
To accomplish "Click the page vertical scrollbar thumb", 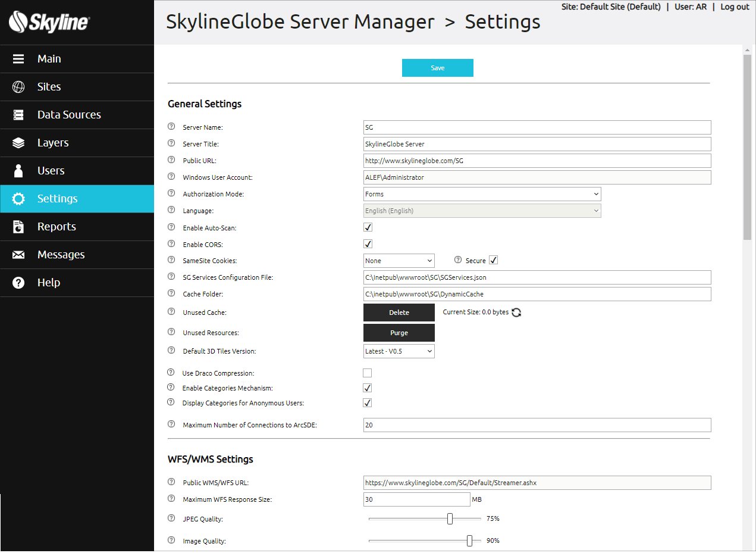I will pyautogui.click(x=748, y=148).
